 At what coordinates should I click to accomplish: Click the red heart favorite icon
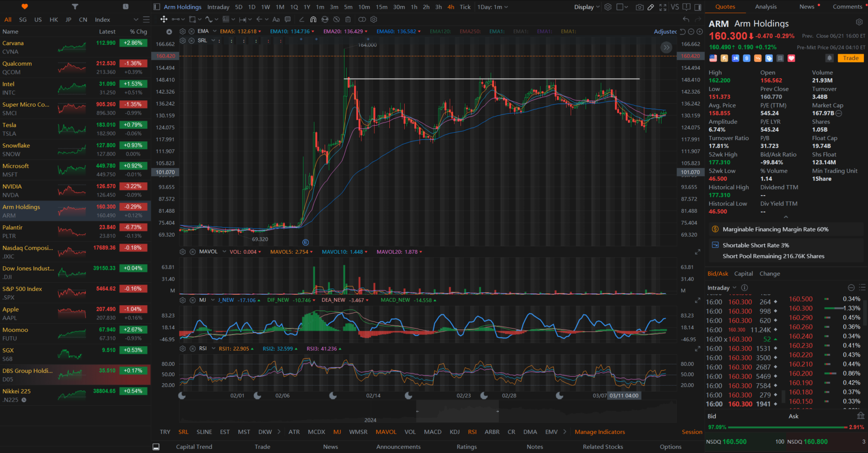tap(791, 58)
